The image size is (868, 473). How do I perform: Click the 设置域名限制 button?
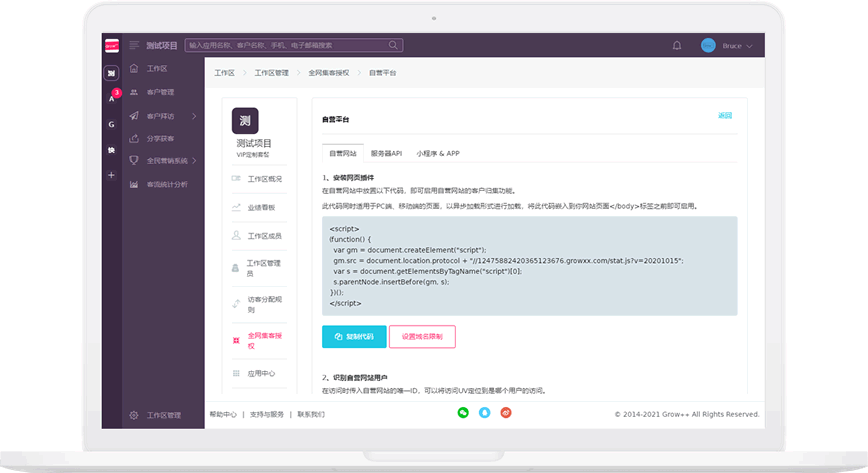(422, 337)
